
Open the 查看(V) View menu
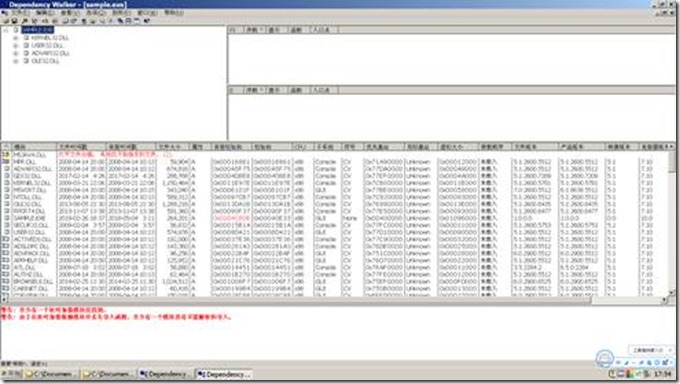(x=70, y=13)
